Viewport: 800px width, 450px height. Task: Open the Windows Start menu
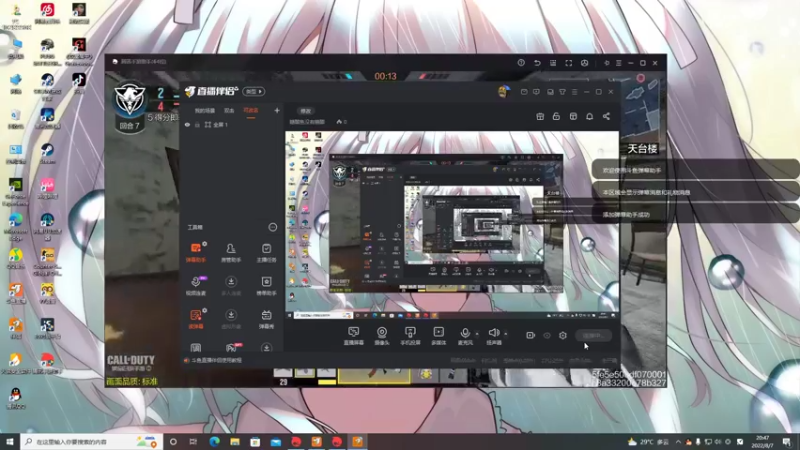pos(9,441)
